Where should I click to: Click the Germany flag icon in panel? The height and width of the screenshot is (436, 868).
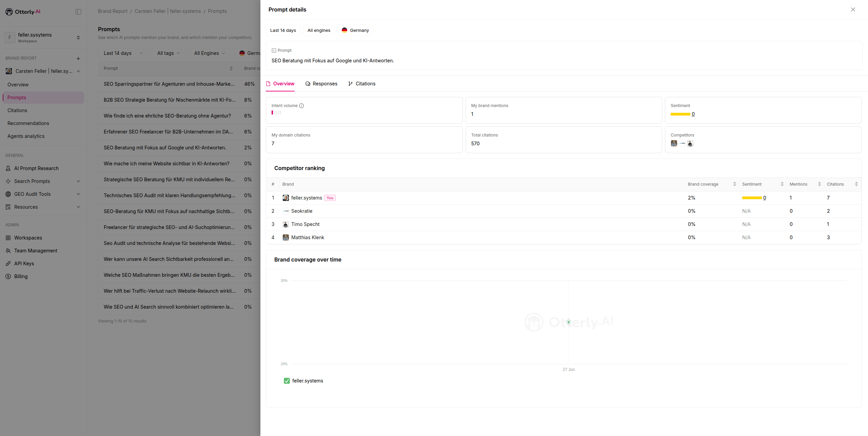pyautogui.click(x=344, y=30)
